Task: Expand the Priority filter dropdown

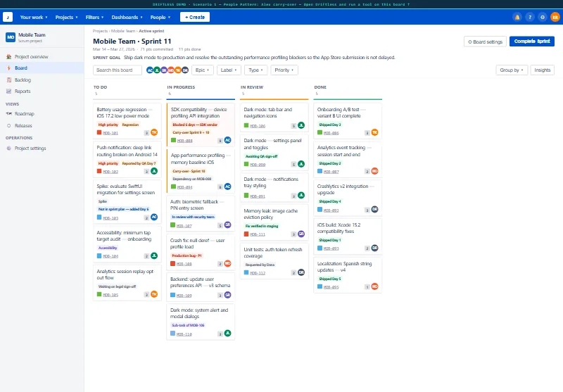Action: click(284, 70)
